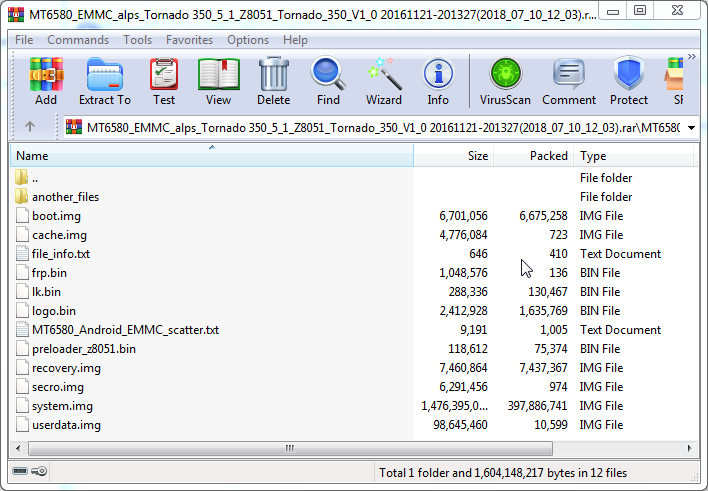The height and width of the screenshot is (491, 708).
Task: Click the key password icon in status bar
Action: pyautogui.click(x=39, y=471)
